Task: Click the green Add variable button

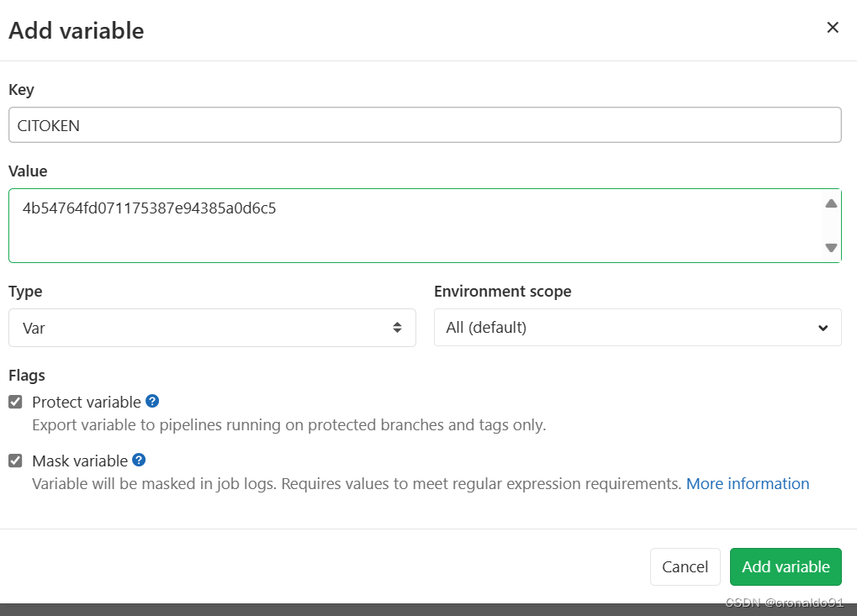Action: pyautogui.click(x=786, y=566)
